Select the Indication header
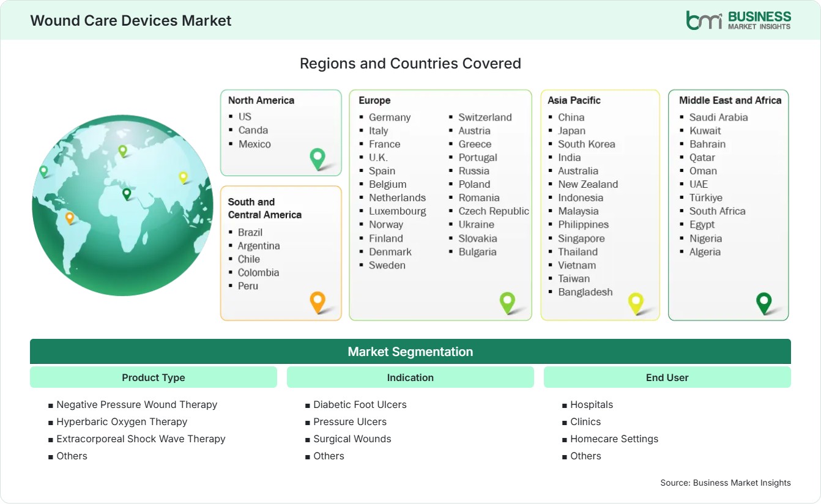Viewport: 821px width, 504px height. (x=410, y=377)
